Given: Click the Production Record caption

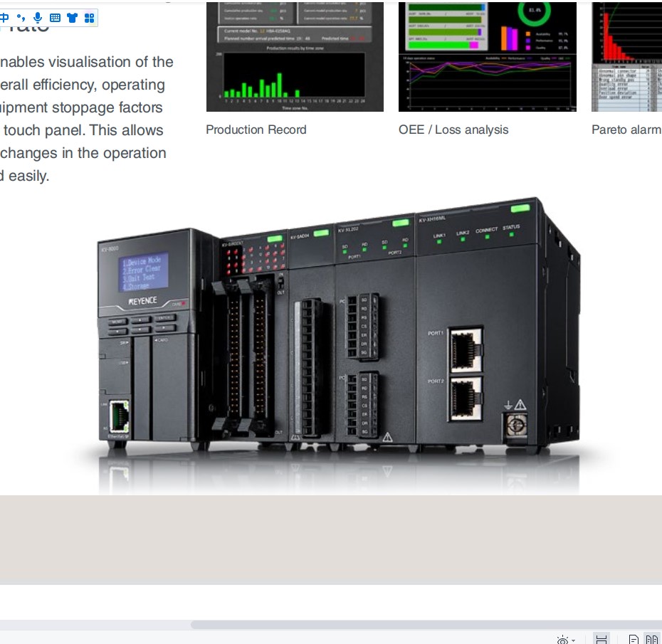Looking at the screenshot, I should [x=256, y=130].
